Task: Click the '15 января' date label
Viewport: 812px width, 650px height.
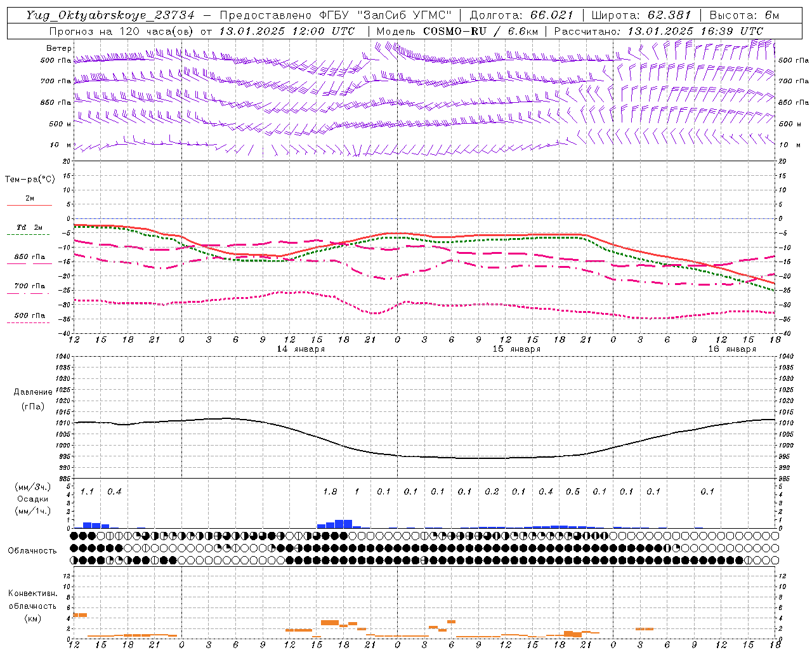Action: click(x=516, y=349)
